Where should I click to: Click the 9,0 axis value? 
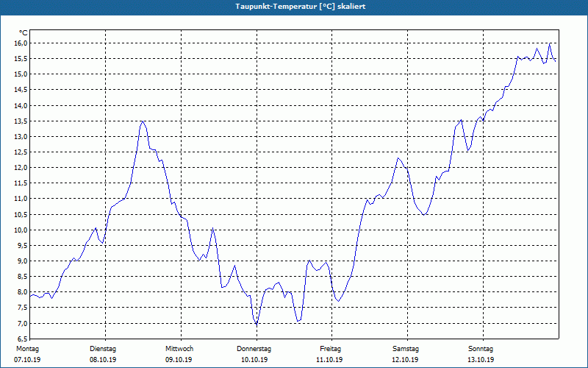23,261
